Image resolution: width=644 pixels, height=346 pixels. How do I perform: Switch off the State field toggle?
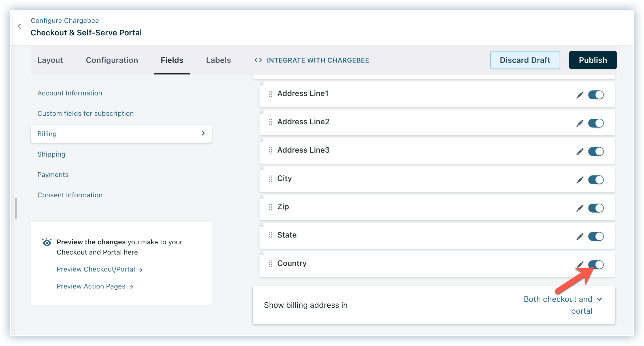pos(596,236)
